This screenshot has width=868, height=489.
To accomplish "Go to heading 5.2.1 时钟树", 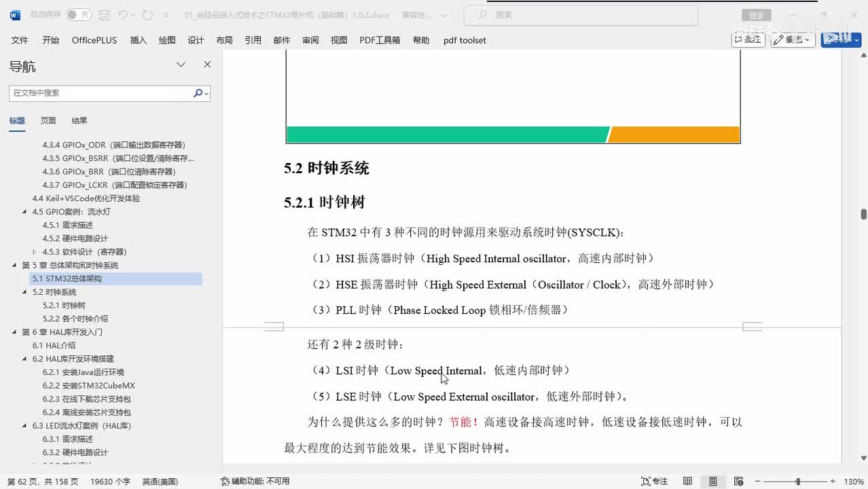I will tap(65, 306).
